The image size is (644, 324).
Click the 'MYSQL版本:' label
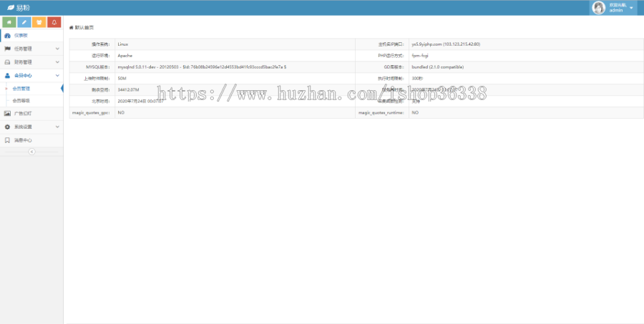point(98,67)
